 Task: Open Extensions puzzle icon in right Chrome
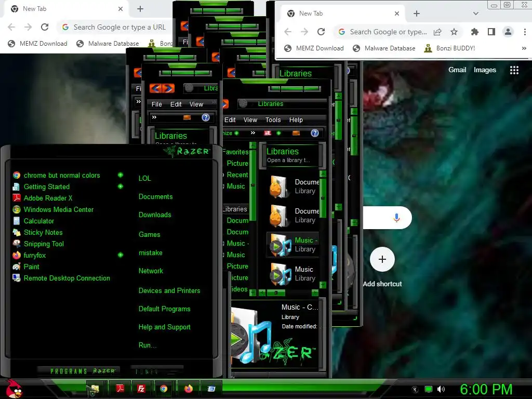tap(475, 32)
